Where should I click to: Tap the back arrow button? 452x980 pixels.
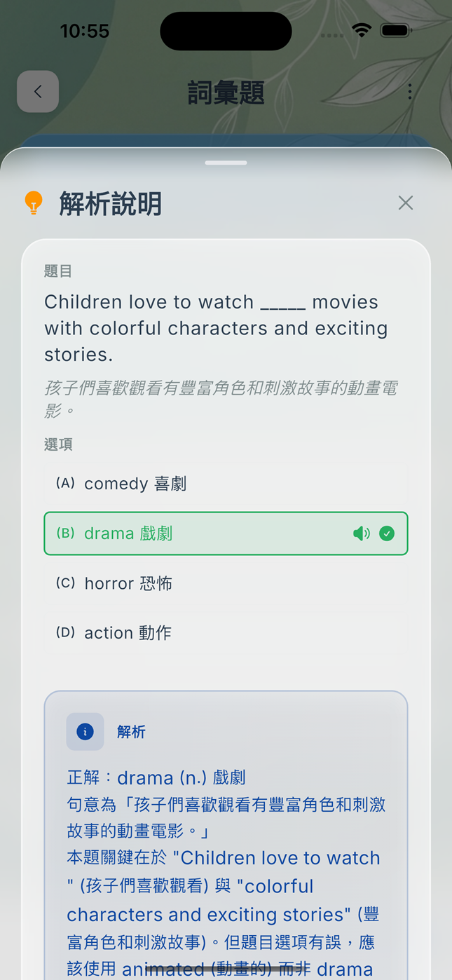click(x=38, y=92)
